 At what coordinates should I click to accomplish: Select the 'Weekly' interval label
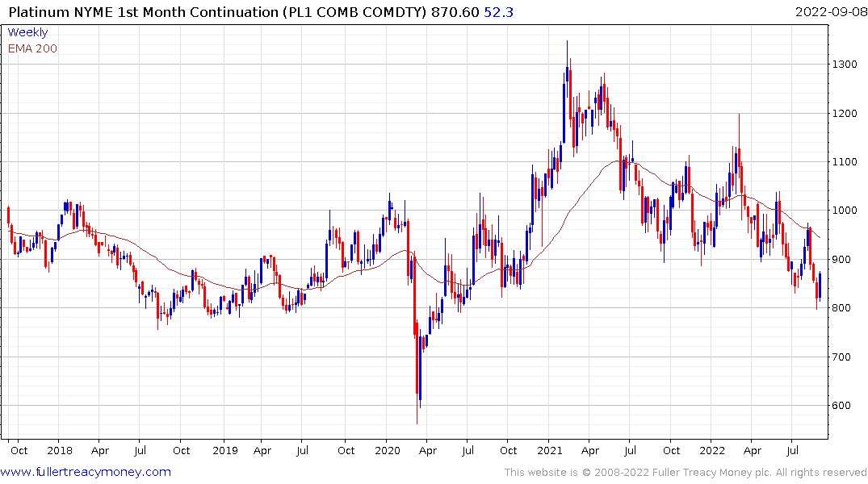(x=27, y=32)
